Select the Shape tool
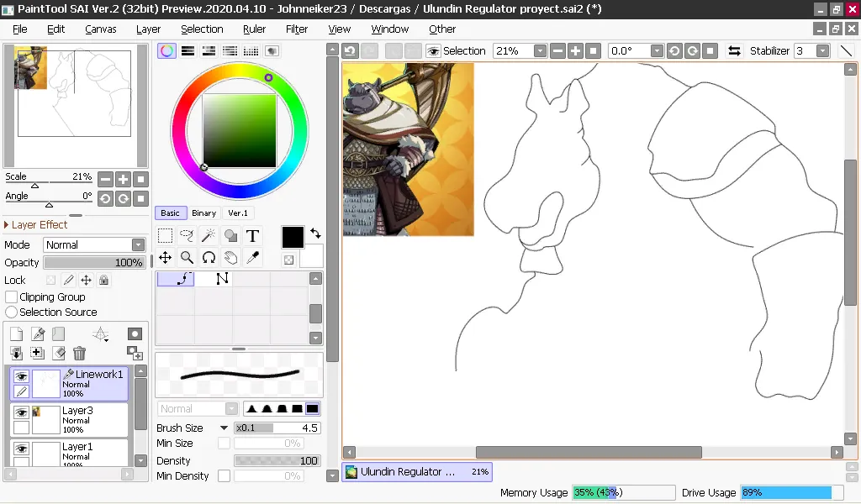 coord(230,236)
